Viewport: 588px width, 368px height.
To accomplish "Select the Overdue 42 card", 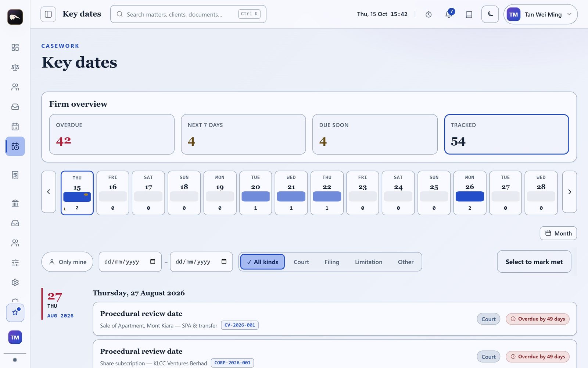I will tap(112, 134).
